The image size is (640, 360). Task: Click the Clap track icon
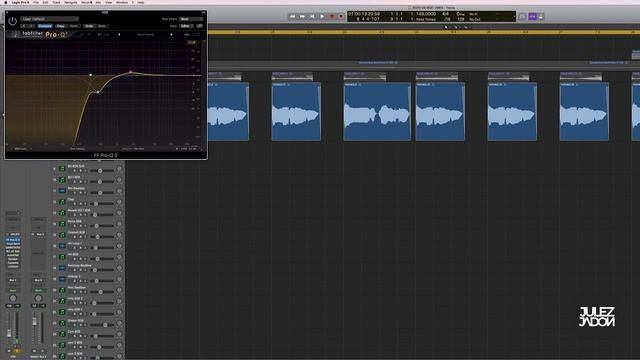click(62, 202)
